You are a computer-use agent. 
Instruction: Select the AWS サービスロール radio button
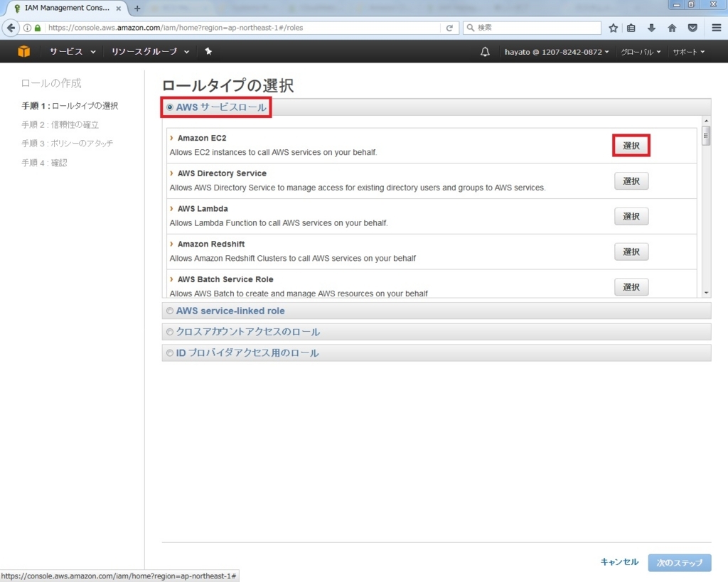(x=170, y=107)
